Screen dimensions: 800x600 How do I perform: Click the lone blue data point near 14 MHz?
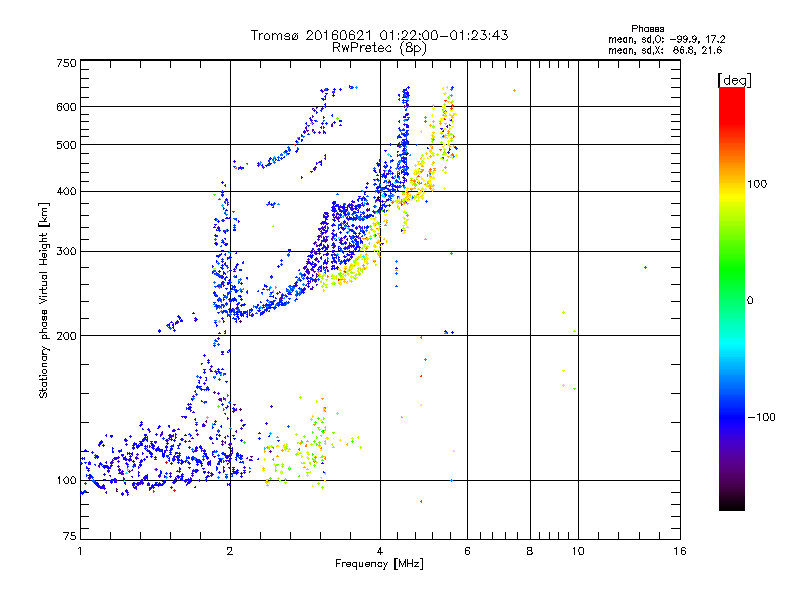tap(645, 267)
